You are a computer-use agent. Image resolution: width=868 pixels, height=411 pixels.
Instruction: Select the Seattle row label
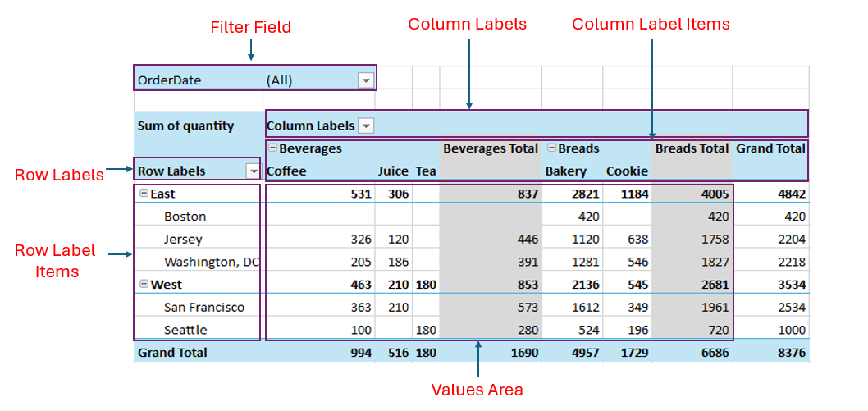pyautogui.click(x=185, y=330)
